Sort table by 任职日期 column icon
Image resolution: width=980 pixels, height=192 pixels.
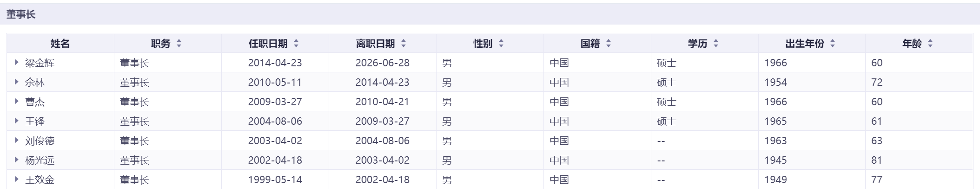(x=296, y=44)
